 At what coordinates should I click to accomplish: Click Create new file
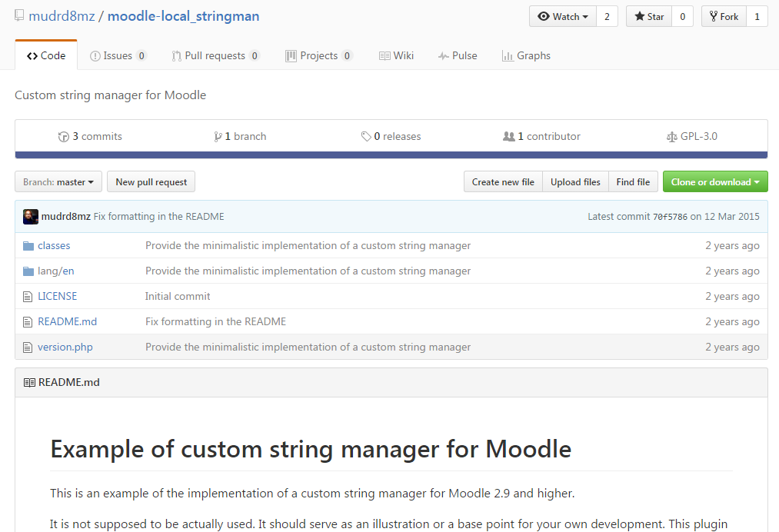[x=503, y=181]
